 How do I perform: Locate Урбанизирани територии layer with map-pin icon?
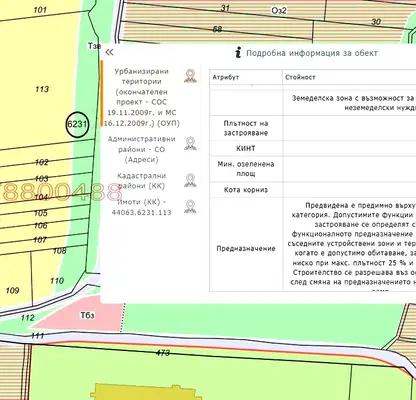pos(190,76)
